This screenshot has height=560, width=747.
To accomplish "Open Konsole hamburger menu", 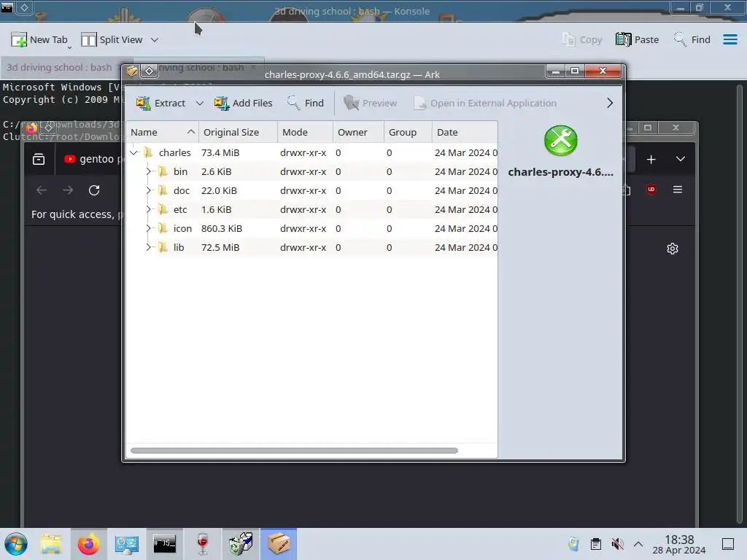I will click(x=729, y=40).
